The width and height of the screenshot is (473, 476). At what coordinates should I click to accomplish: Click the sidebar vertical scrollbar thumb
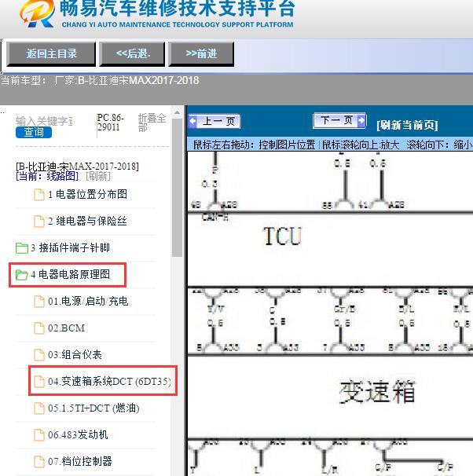pos(177,188)
